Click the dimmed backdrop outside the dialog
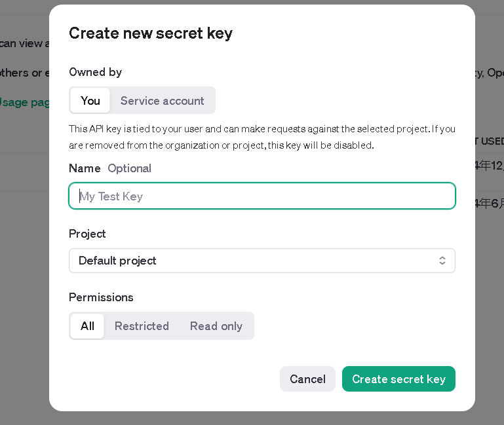504x425 pixels. click(x=488, y=295)
